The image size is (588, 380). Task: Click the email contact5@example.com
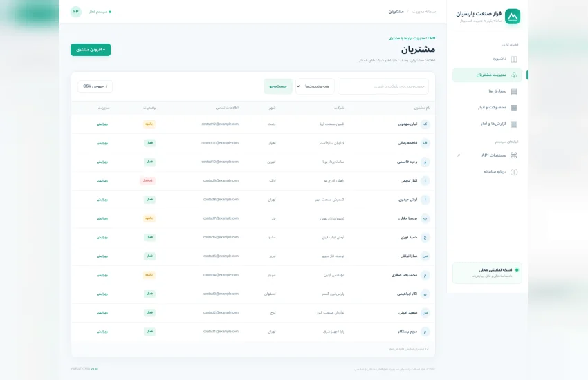point(221,256)
